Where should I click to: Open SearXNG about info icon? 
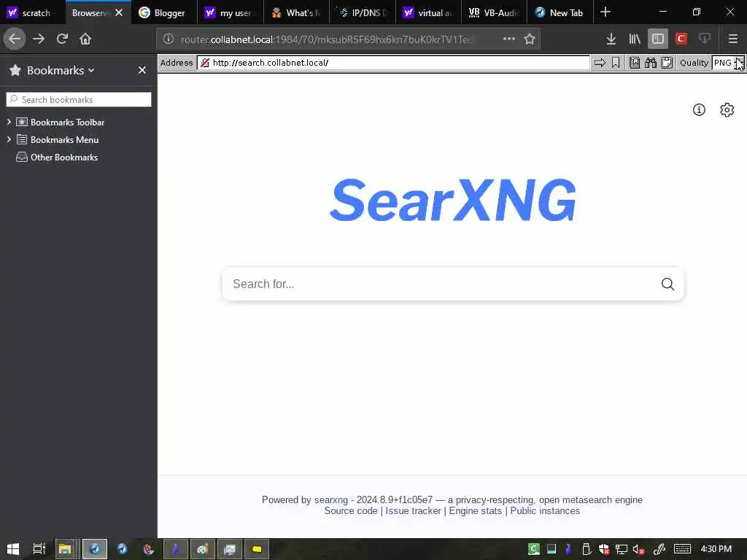point(699,110)
